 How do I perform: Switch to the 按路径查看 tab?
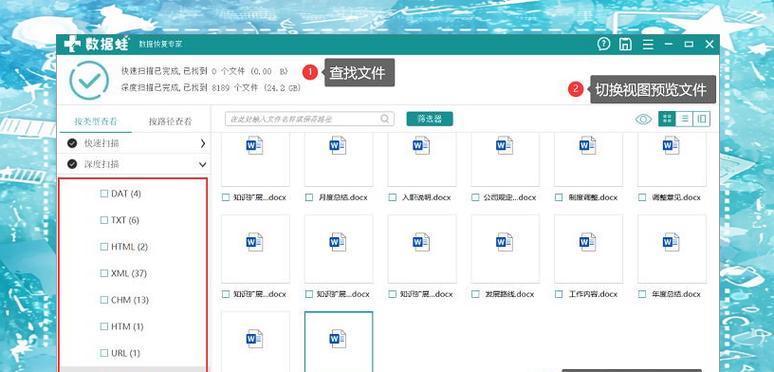tap(170, 121)
